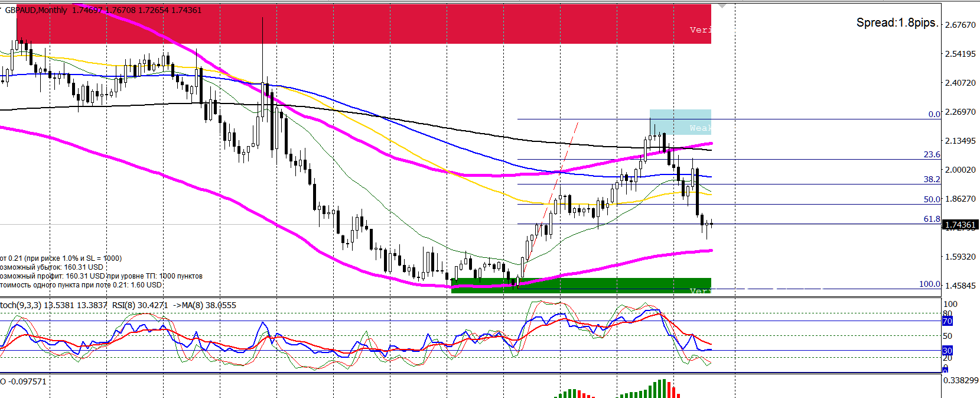Click the 50 oscillator scale label
The height and width of the screenshot is (398, 980).
click(948, 336)
